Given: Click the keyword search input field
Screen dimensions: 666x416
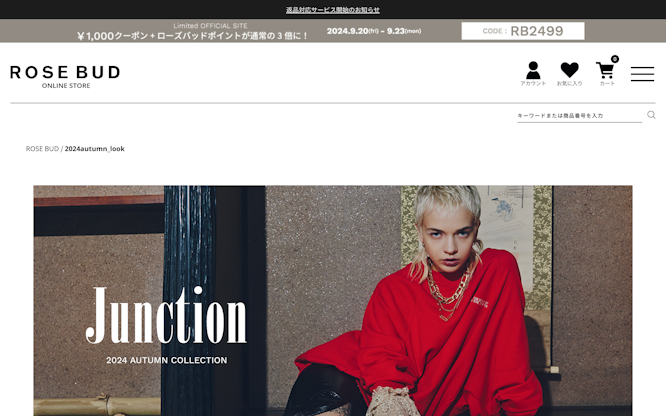Looking at the screenshot, I should (x=579, y=116).
